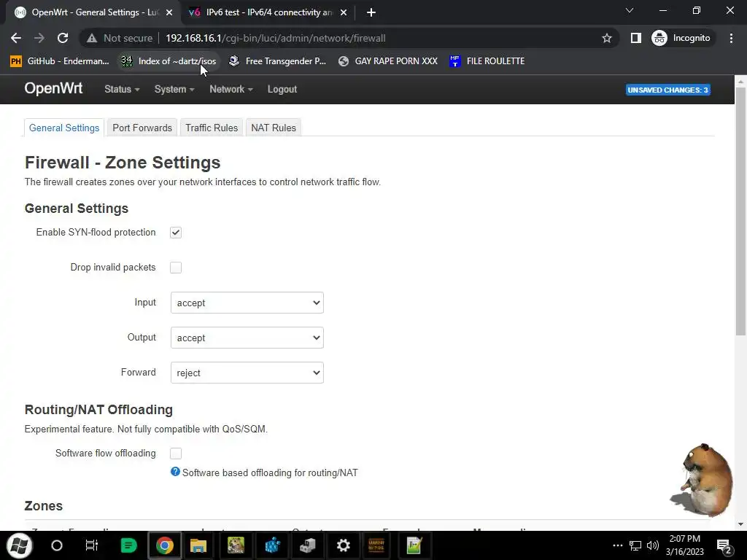Image resolution: width=747 pixels, height=560 pixels.
Task: Click the Not secure warning icon
Action: pyautogui.click(x=91, y=38)
